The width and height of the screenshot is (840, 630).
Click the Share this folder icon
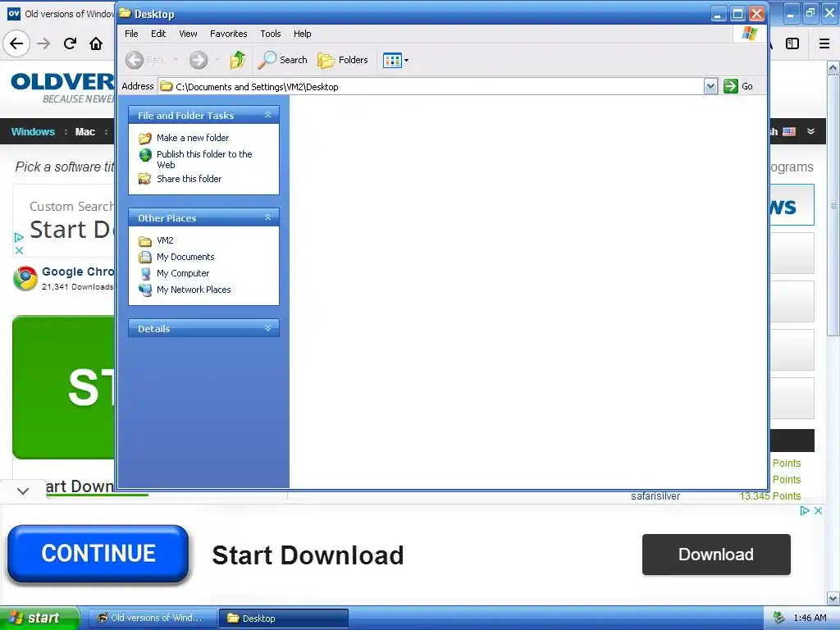(145, 179)
